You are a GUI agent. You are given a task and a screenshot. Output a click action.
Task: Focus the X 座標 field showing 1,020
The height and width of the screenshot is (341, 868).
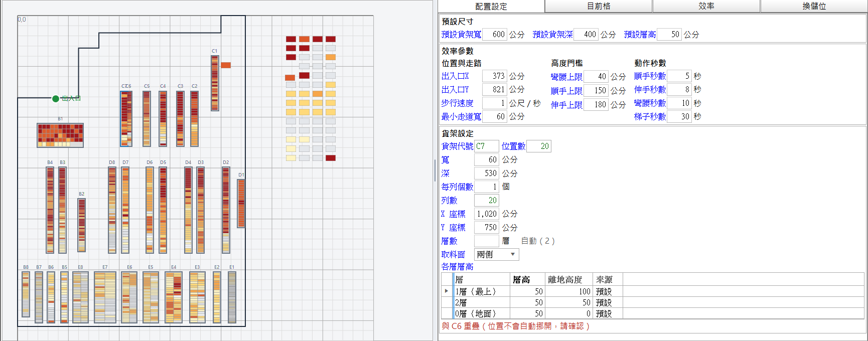pos(486,214)
